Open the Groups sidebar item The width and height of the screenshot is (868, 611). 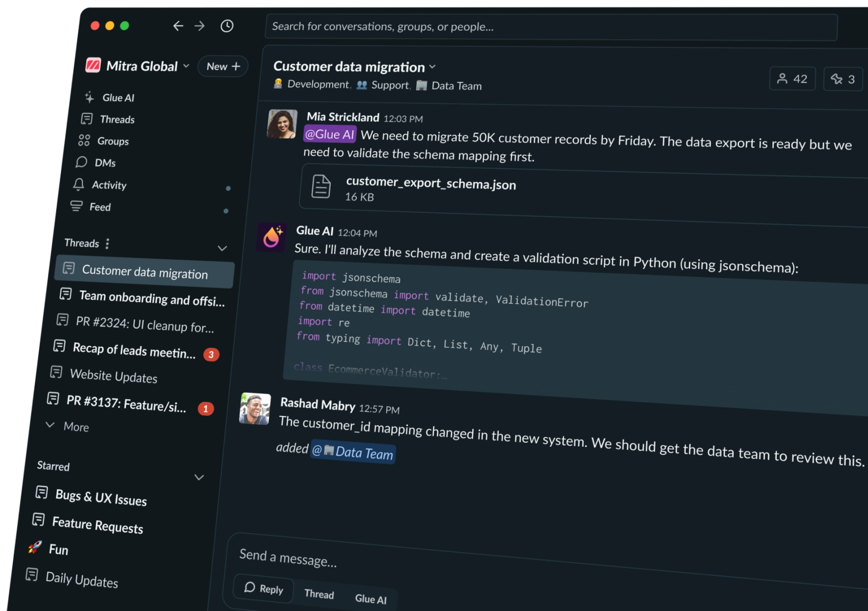[104, 141]
